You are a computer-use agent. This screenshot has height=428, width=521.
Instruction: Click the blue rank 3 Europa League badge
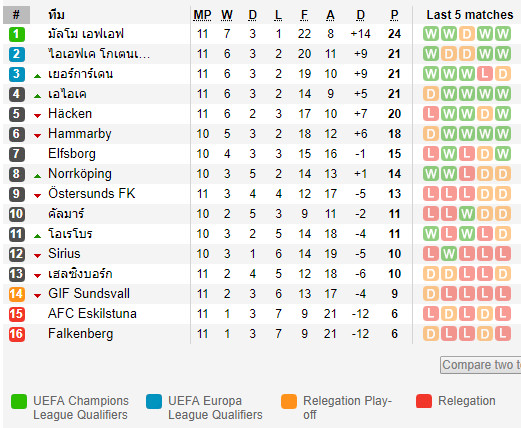pos(17,74)
